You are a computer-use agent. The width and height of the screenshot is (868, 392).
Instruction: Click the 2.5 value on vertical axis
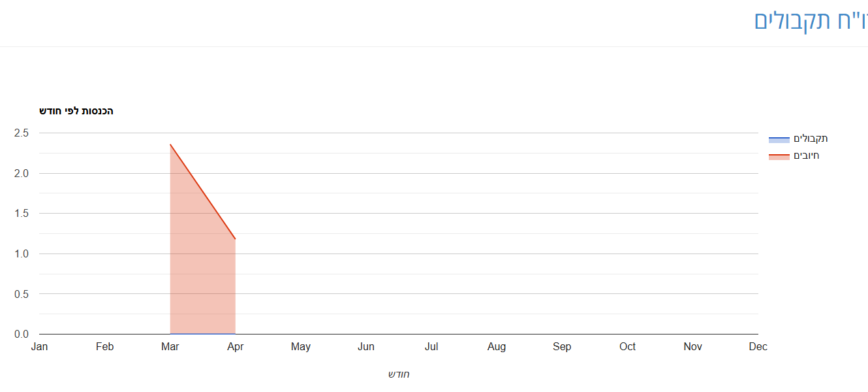[22, 133]
